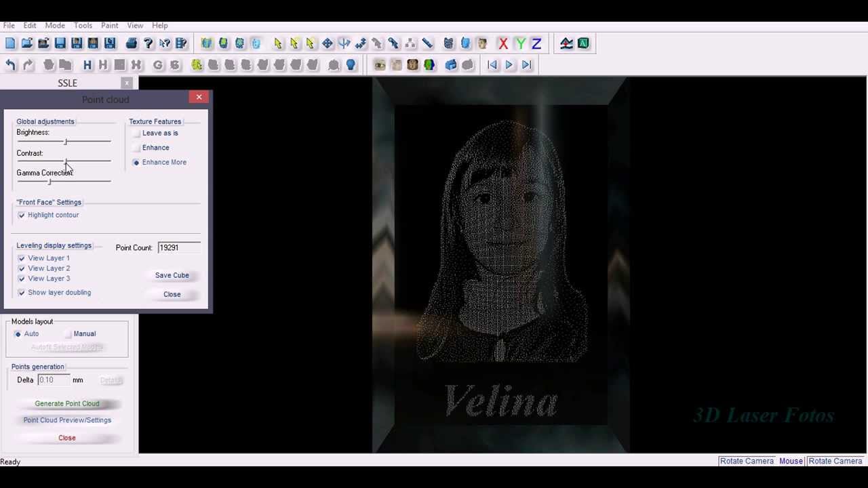Select Auto models layout
868x488 pixels.
pyautogui.click(x=18, y=334)
